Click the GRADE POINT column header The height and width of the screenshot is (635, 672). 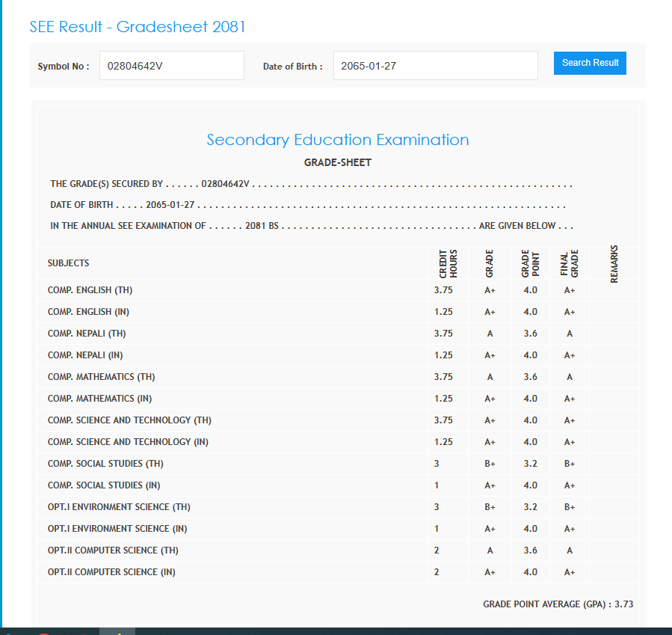click(530, 263)
